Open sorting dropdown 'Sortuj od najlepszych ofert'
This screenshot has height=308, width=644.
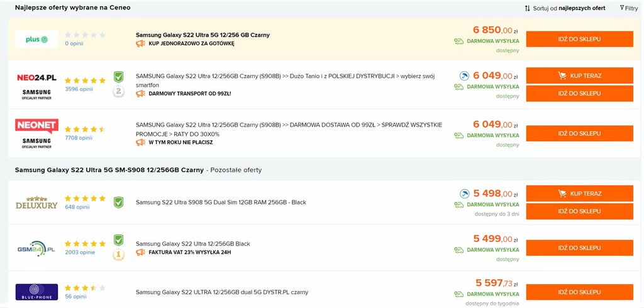(565, 8)
